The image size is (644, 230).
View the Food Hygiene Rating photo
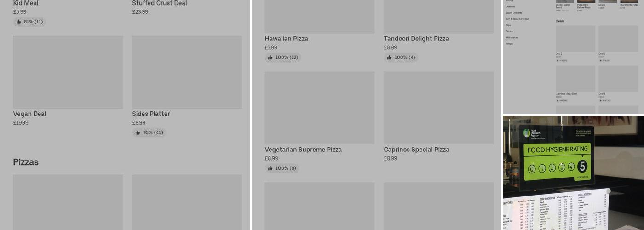click(573, 172)
